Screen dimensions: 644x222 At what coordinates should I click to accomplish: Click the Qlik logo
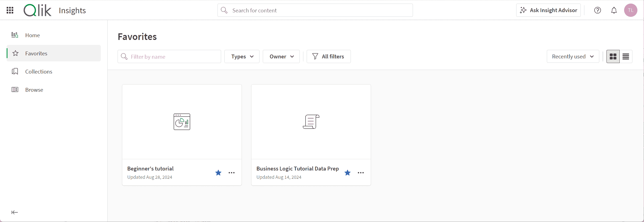[38, 10]
